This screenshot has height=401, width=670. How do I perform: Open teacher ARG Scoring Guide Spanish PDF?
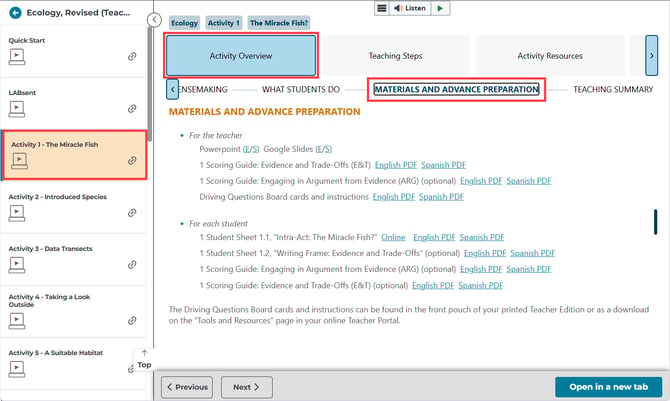click(x=529, y=181)
